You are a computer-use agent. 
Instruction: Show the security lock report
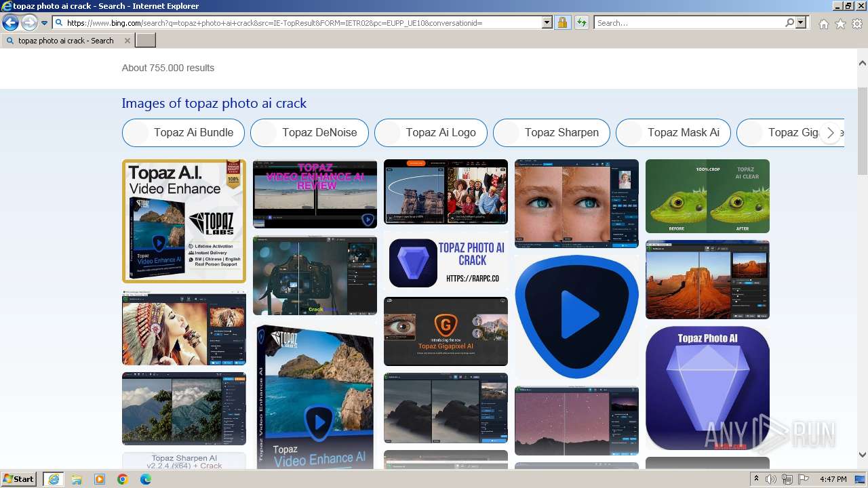(x=562, y=23)
